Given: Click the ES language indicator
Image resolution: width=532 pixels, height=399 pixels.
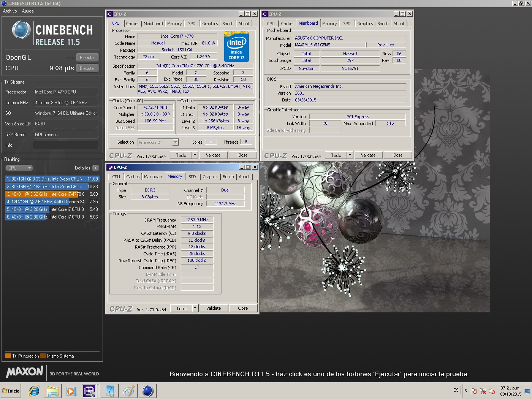Looking at the screenshot, I should 456,390.
